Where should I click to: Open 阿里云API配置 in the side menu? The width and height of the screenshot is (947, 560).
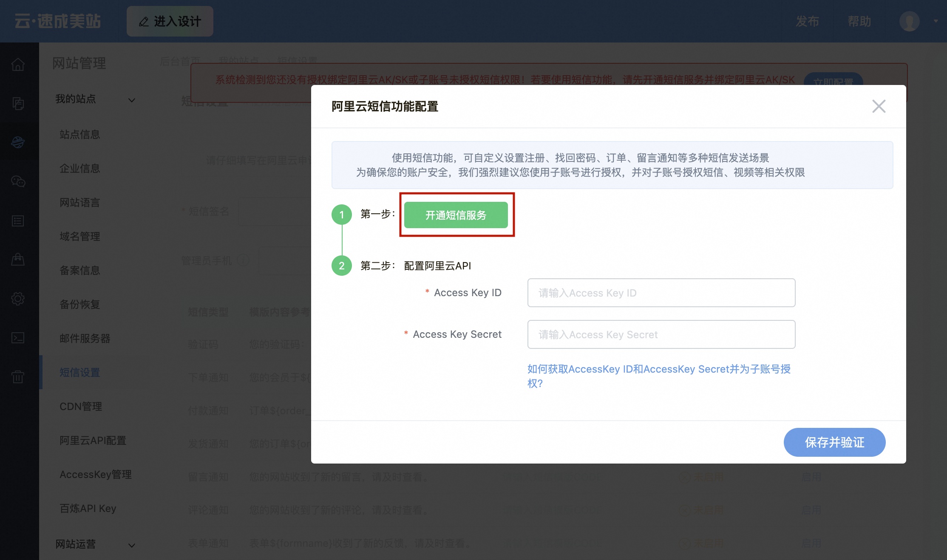pos(93,441)
